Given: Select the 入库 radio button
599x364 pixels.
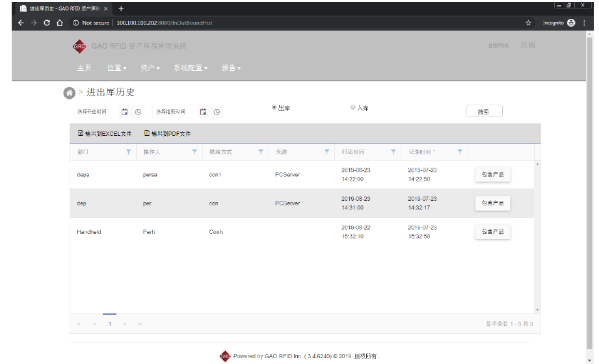Looking at the screenshot, I should tap(353, 107).
